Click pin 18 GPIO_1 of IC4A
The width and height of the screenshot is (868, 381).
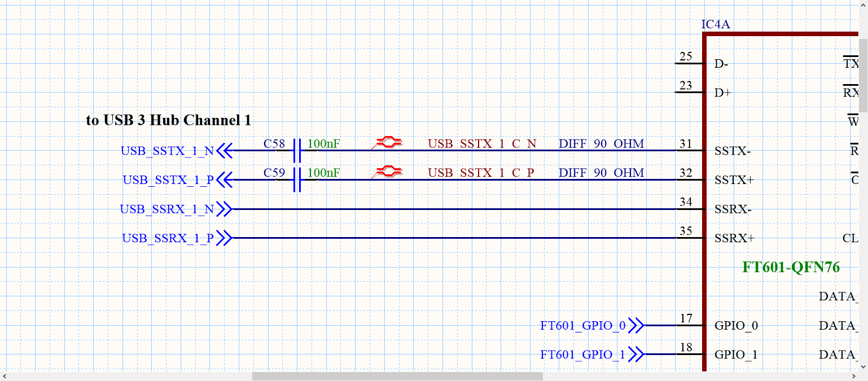click(689, 354)
